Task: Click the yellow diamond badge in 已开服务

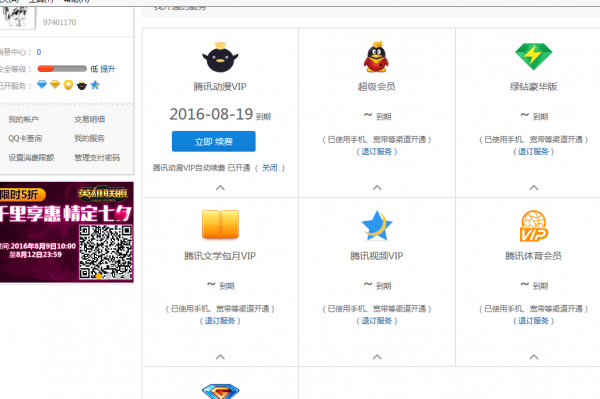Action: pos(55,85)
